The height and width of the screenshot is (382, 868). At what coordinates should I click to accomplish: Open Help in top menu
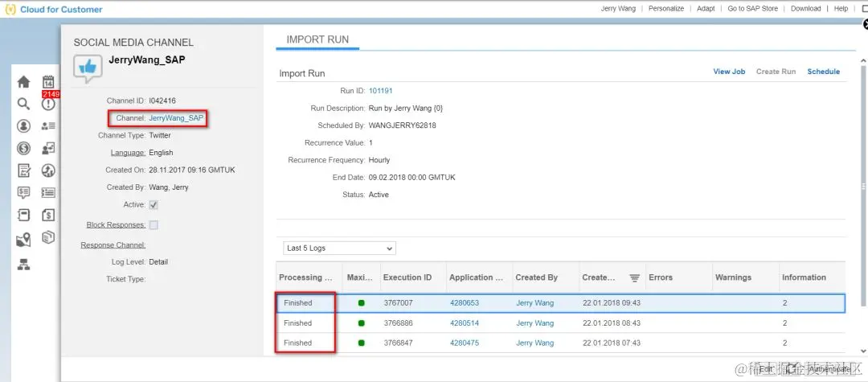pyautogui.click(x=841, y=8)
